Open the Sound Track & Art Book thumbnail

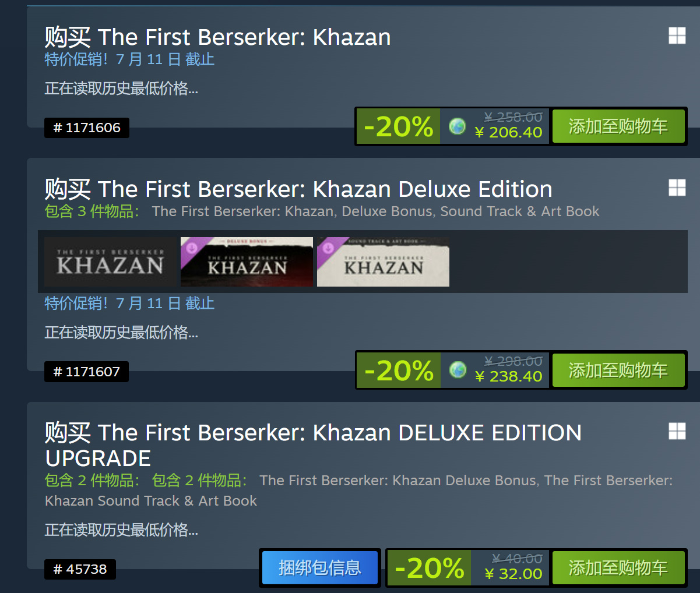pyautogui.click(x=383, y=262)
